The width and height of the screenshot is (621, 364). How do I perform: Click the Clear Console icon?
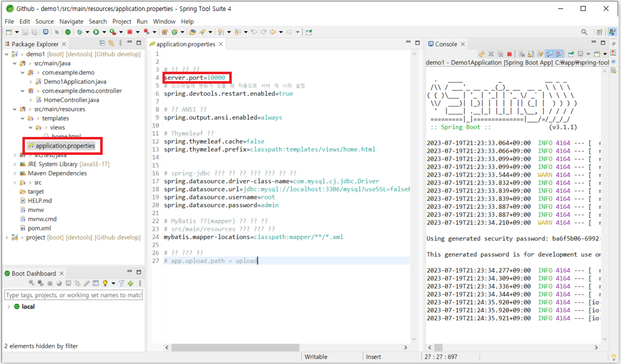click(521, 54)
